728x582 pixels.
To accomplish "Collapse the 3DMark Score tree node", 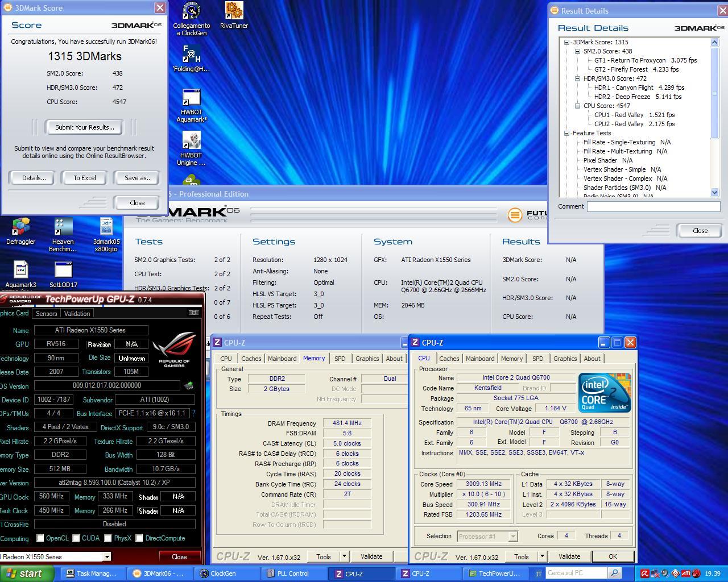I will pos(567,42).
